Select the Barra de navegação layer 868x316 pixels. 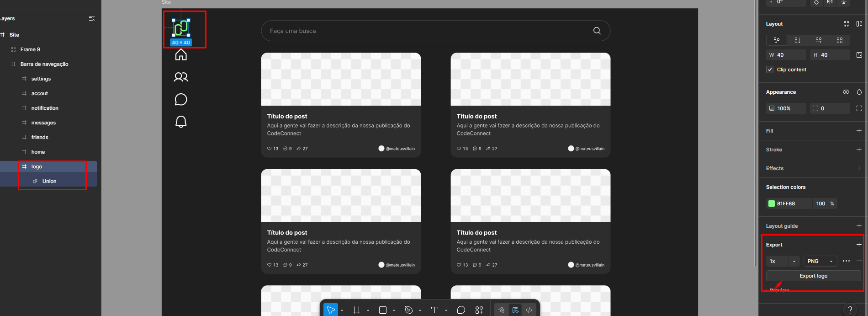44,64
